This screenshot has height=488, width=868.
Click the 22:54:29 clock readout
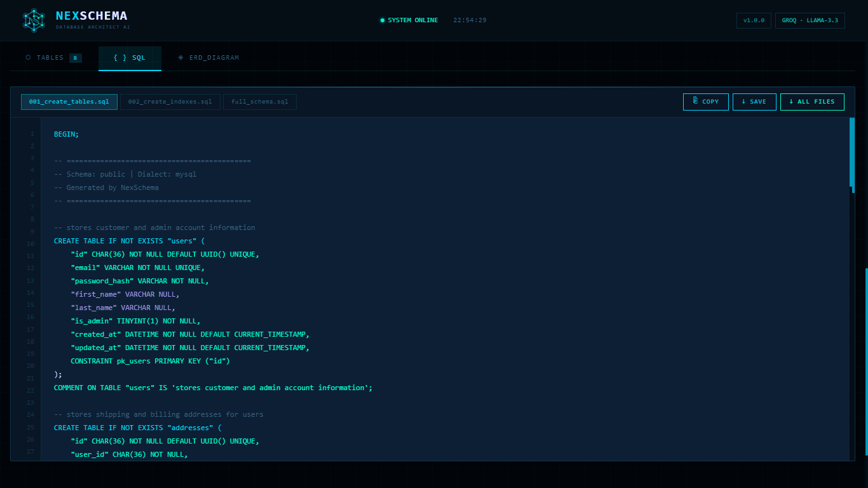pos(470,20)
